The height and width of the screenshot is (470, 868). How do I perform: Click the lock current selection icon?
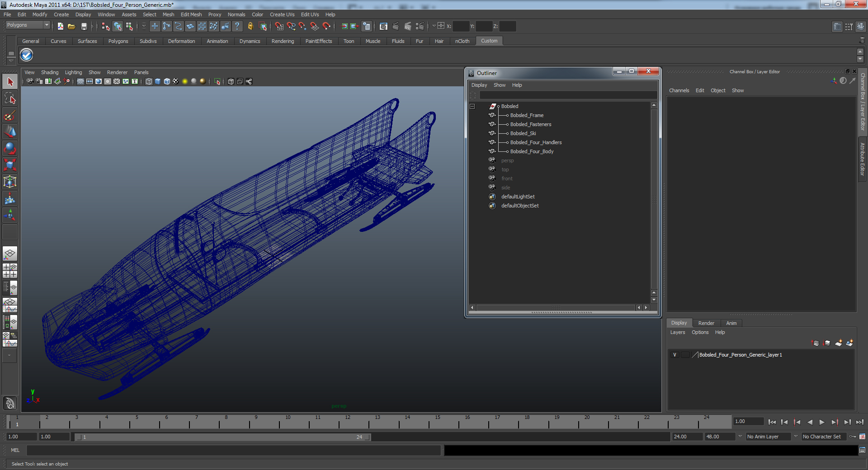pos(250,26)
